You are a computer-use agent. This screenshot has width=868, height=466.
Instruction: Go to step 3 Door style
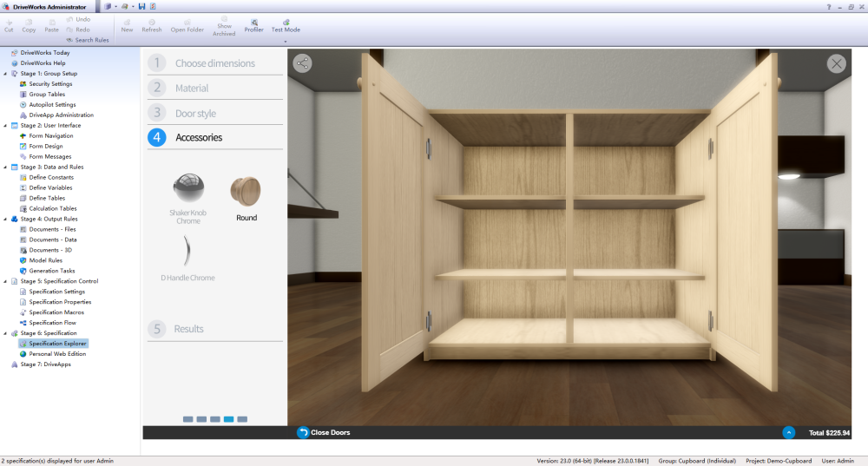tap(195, 114)
